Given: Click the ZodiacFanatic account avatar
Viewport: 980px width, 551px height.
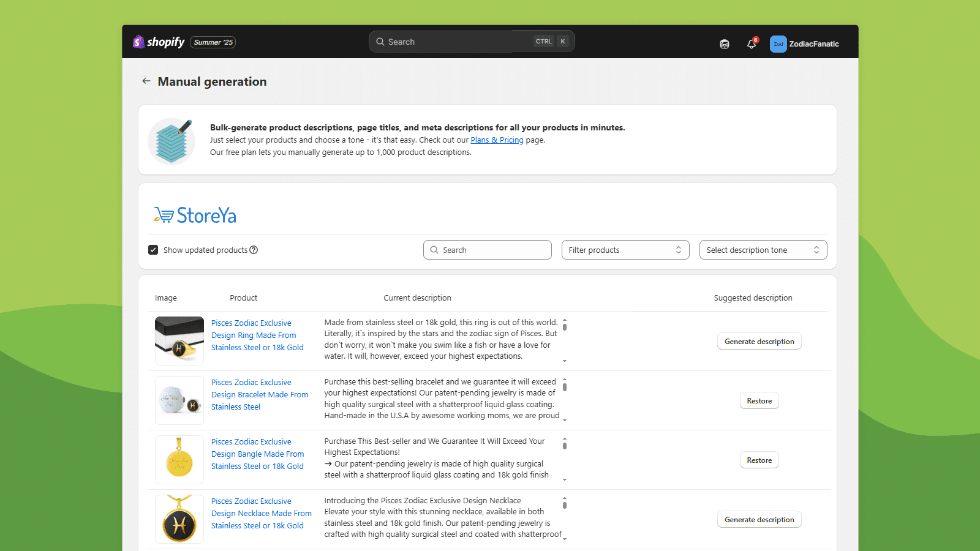Looking at the screenshot, I should pyautogui.click(x=778, y=44).
